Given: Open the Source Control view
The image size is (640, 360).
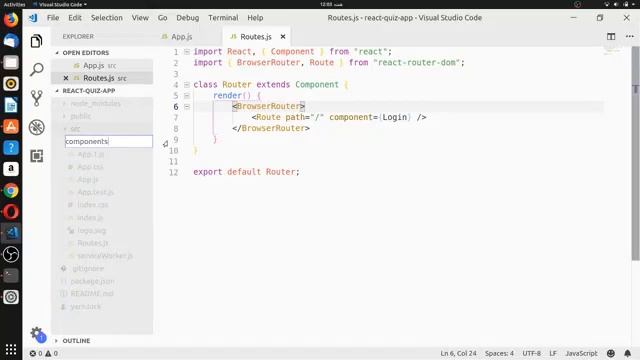Looking at the screenshot, I should click(36, 98).
